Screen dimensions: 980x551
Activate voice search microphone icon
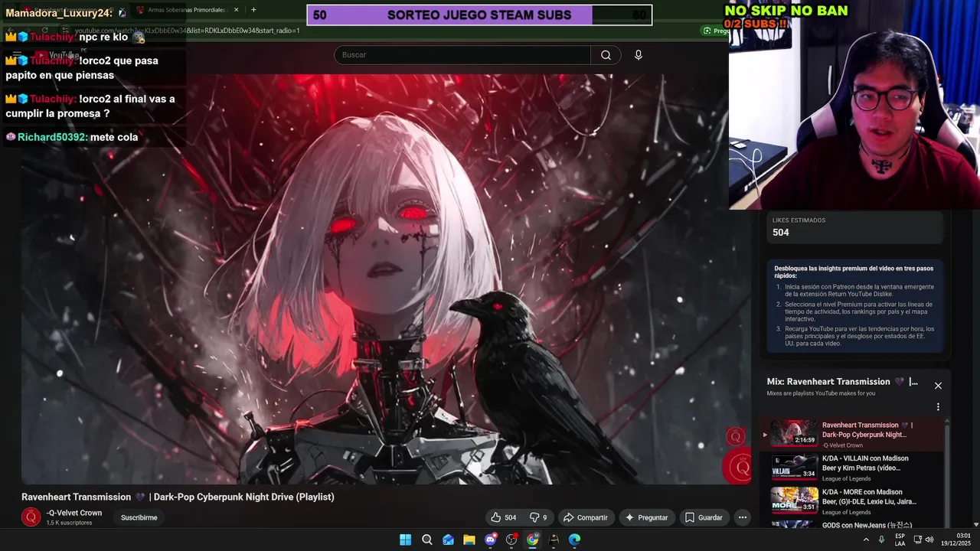point(638,55)
